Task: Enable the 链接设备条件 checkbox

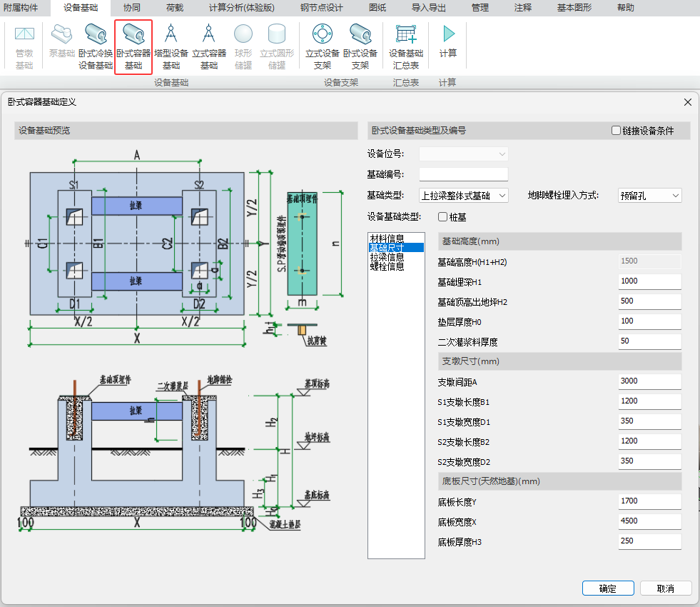Action: pos(617,131)
